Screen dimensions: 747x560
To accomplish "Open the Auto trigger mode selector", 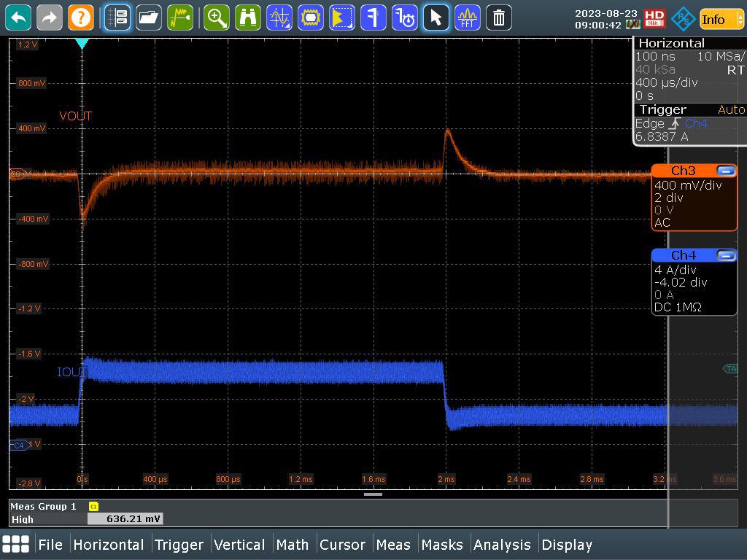I will 732,109.
